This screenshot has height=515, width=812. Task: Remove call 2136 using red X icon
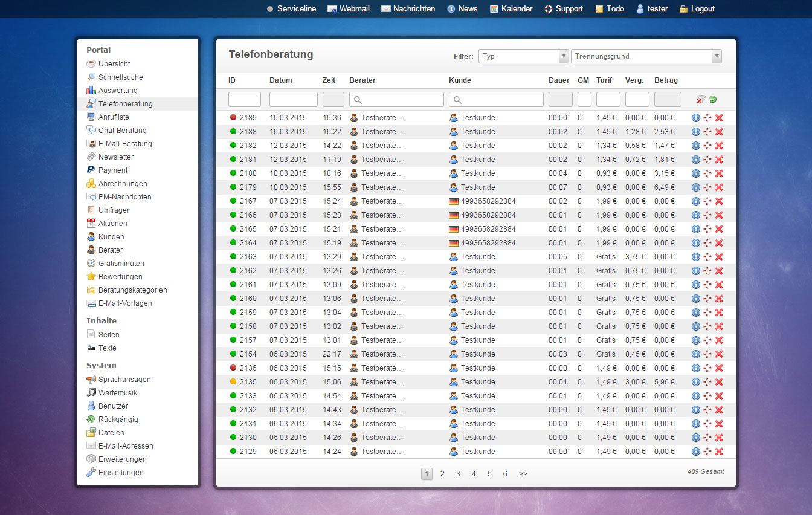point(719,368)
